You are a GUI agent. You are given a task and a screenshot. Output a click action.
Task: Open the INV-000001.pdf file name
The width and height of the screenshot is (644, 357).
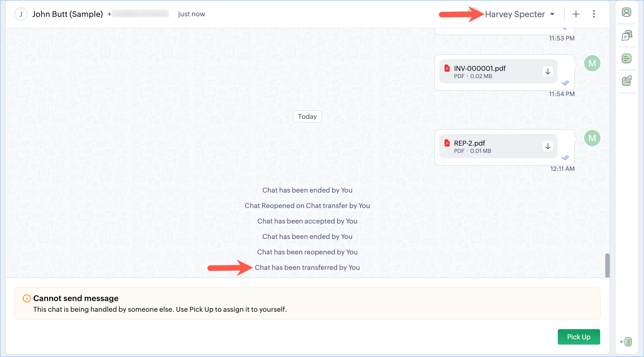tap(480, 68)
